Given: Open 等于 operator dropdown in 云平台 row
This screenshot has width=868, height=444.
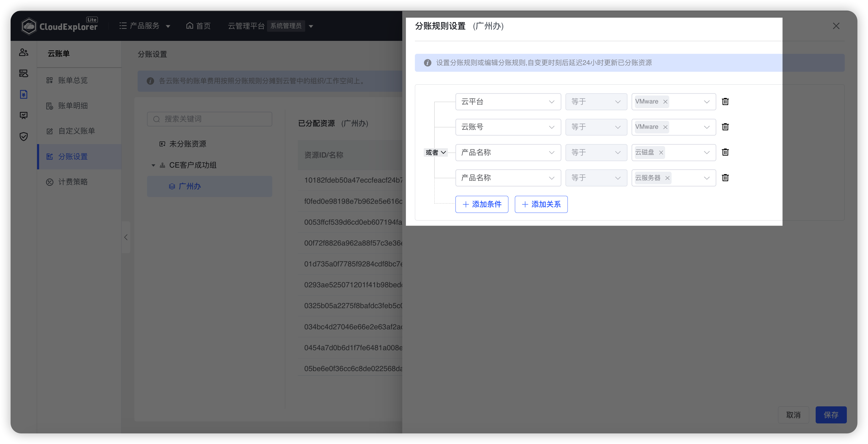Looking at the screenshot, I should (596, 102).
